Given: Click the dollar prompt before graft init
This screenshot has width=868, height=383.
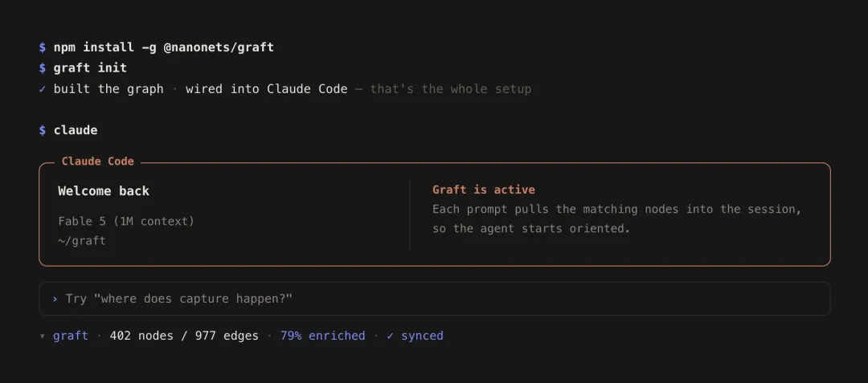Looking at the screenshot, I should [x=43, y=68].
